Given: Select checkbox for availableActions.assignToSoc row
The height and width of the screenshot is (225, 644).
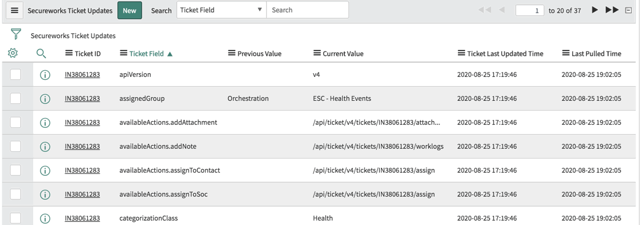Looking at the screenshot, I should 15,194.
